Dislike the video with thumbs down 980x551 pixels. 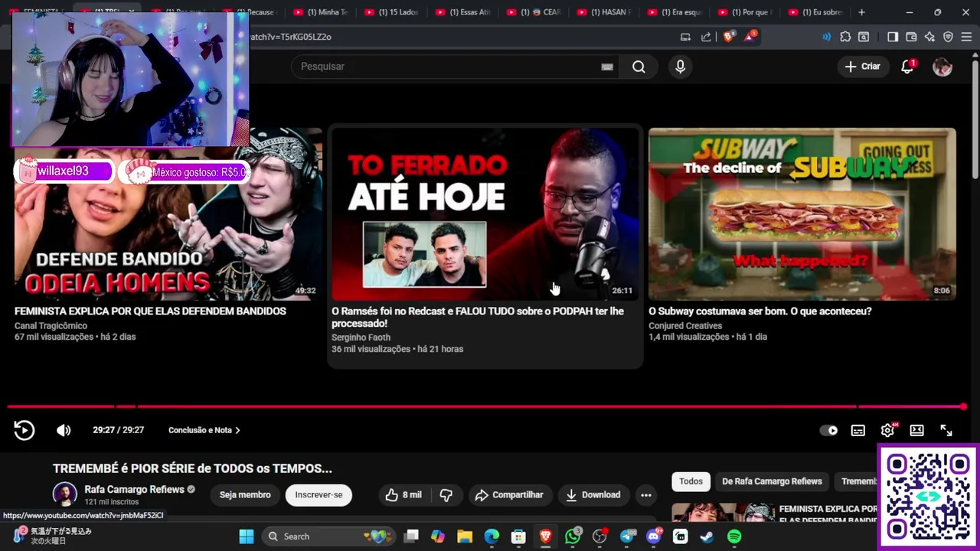pyautogui.click(x=446, y=495)
